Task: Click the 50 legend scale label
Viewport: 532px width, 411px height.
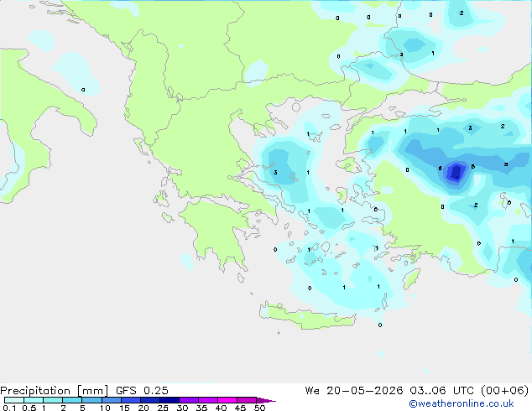Action: click(x=259, y=408)
